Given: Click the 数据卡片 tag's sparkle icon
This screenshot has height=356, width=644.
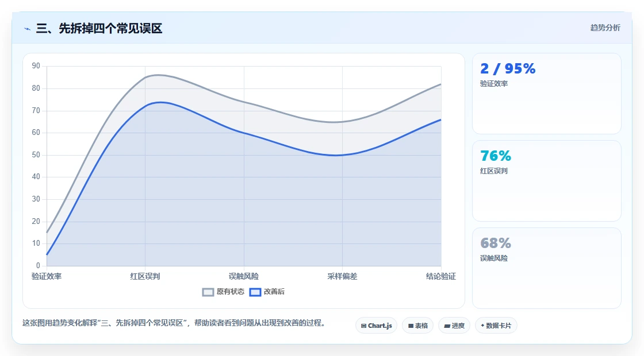Looking at the screenshot, I should click(x=482, y=326).
